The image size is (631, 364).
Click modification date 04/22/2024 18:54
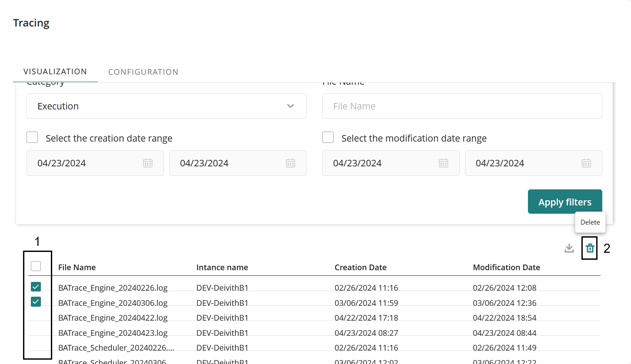505,318
